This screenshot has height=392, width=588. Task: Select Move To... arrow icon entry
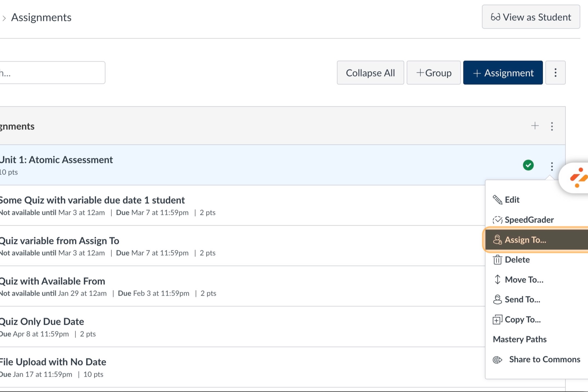coord(524,280)
